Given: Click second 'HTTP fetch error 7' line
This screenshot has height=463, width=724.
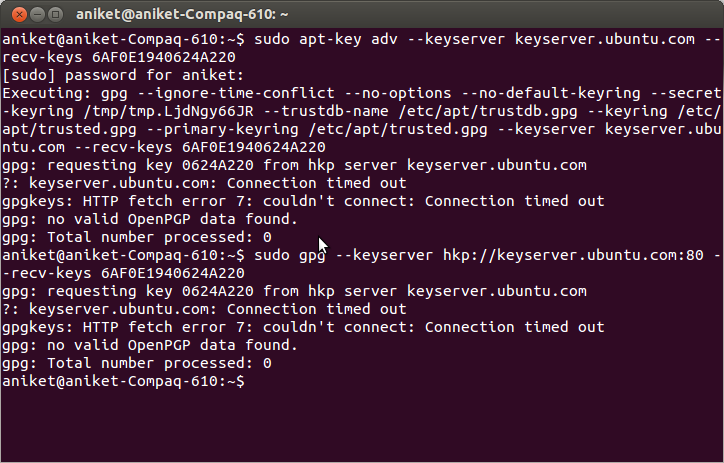Looking at the screenshot, I should [x=303, y=327].
